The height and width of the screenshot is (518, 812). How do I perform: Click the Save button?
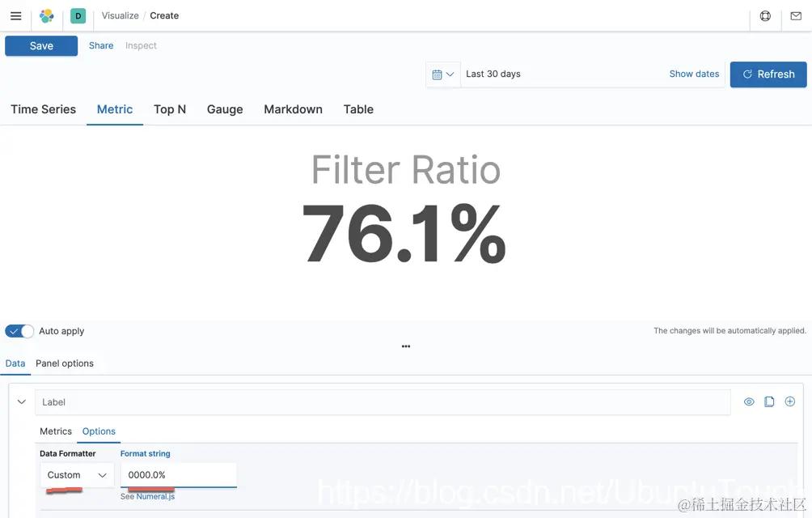pyautogui.click(x=41, y=45)
